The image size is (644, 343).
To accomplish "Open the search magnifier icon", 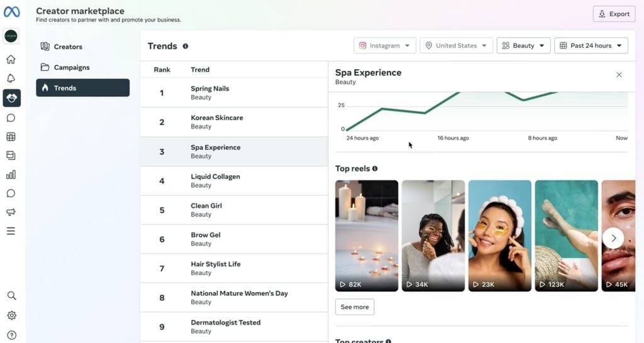I will point(11,295).
